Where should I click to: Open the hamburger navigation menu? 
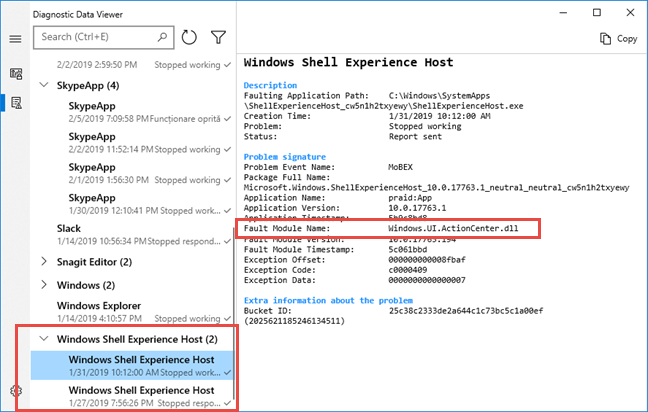tap(15, 39)
